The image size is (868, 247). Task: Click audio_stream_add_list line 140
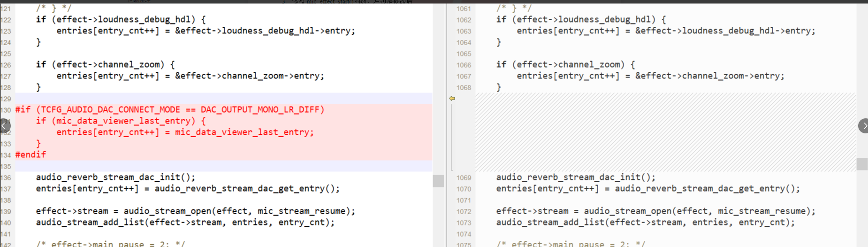pyautogui.click(x=185, y=223)
